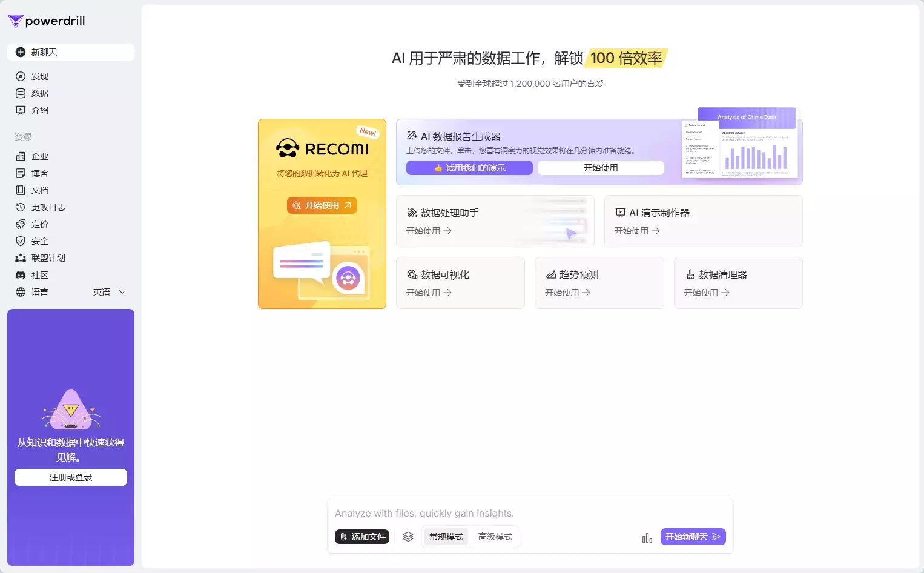Click the sidebar text '从知识和数据中快速获得见解。'
This screenshot has width=924, height=573.
(71, 450)
